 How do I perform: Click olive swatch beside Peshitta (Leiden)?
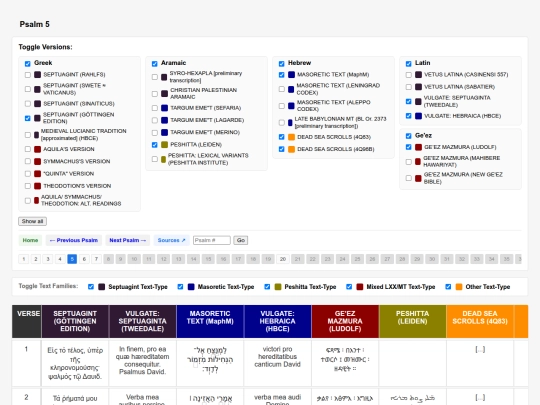[165, 145]
